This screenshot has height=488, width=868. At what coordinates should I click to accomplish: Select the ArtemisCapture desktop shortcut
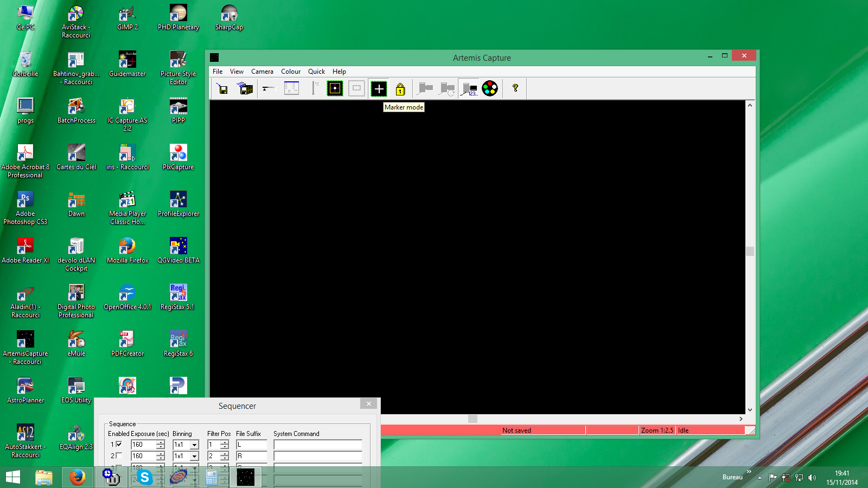tap(25, 348)
